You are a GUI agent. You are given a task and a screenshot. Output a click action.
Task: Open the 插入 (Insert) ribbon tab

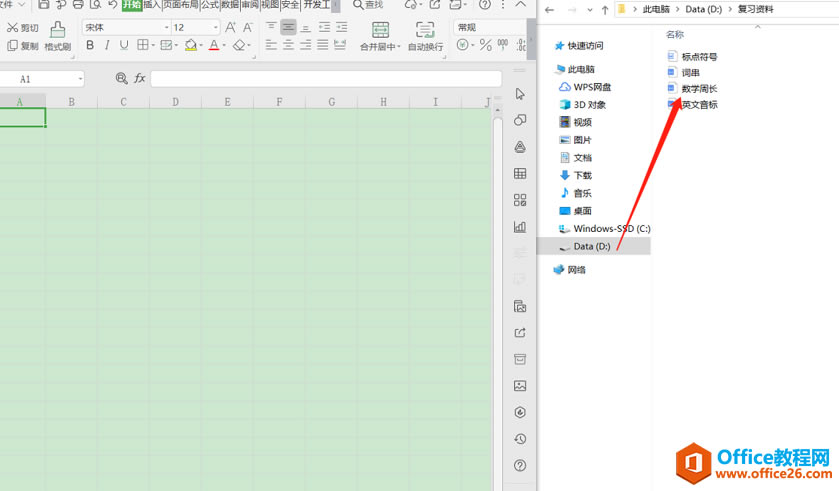(x=152, y=5)
